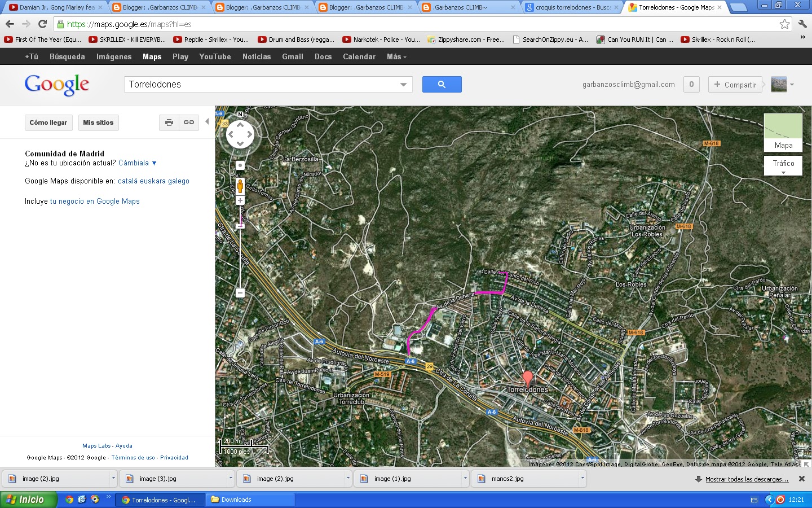Expand the bookmarks overflow chevron
812x508 pixels.
(802, 38)
